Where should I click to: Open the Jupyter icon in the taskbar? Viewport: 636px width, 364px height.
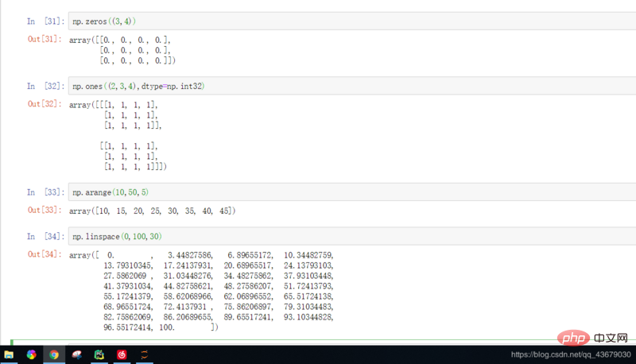(x=145, y=355)
